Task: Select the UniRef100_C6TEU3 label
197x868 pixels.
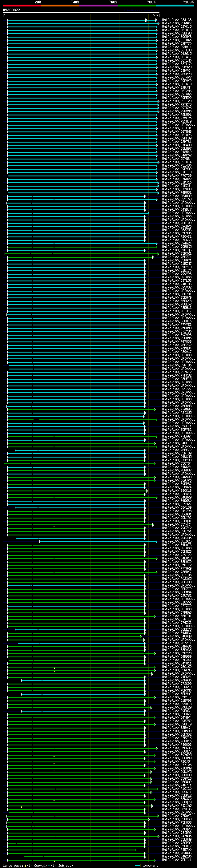Action: pos(177,50)
